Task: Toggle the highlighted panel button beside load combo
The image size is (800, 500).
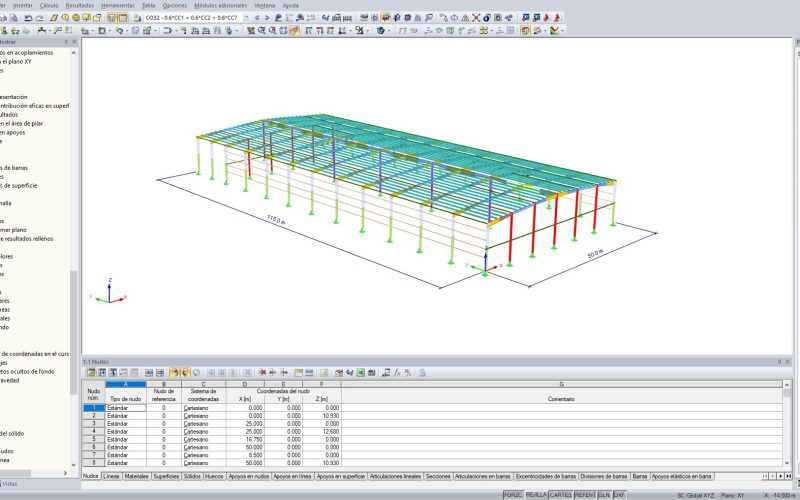Action: 123,18
